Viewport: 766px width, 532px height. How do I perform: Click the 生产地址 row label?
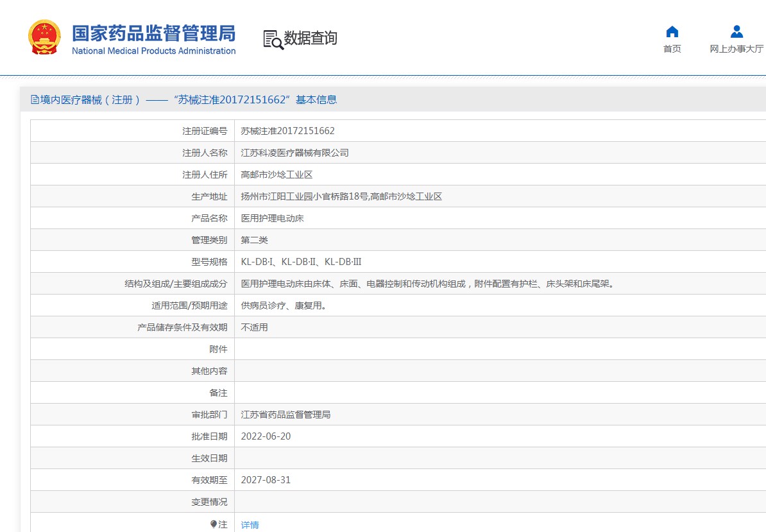pyautogui.click(x=209, y=196)
